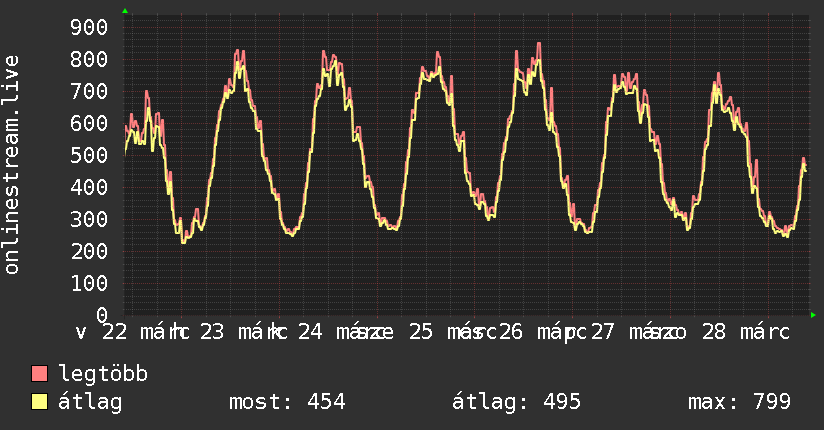Click the most: 454 value
The height and width of the screenshot is (430, 824).
(287, 402)
